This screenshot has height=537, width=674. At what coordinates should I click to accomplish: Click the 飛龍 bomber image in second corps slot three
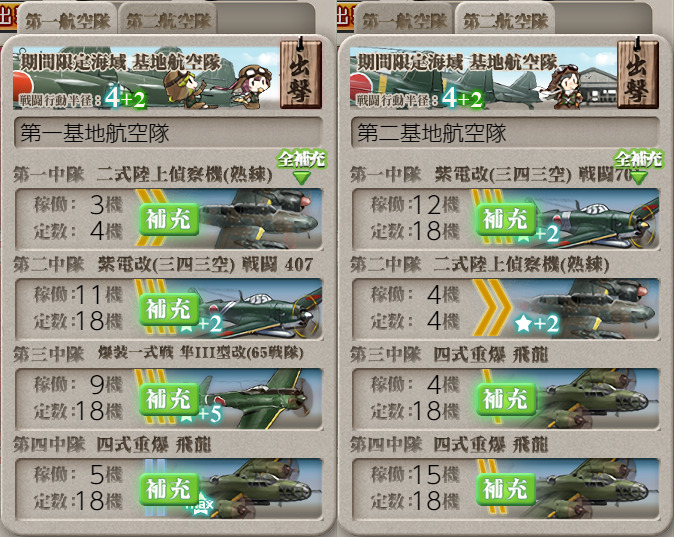coord(598,399)
